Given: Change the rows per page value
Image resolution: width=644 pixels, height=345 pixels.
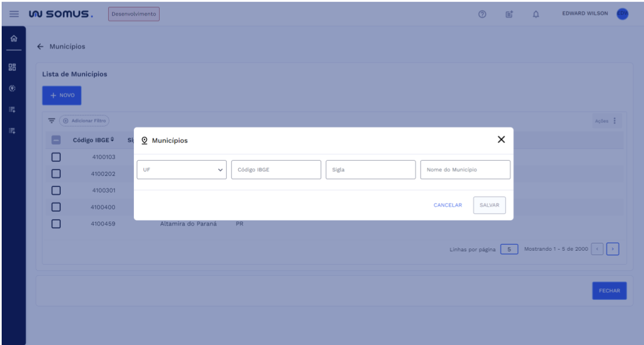Looking at the screenshot, I should pos(509,248).
